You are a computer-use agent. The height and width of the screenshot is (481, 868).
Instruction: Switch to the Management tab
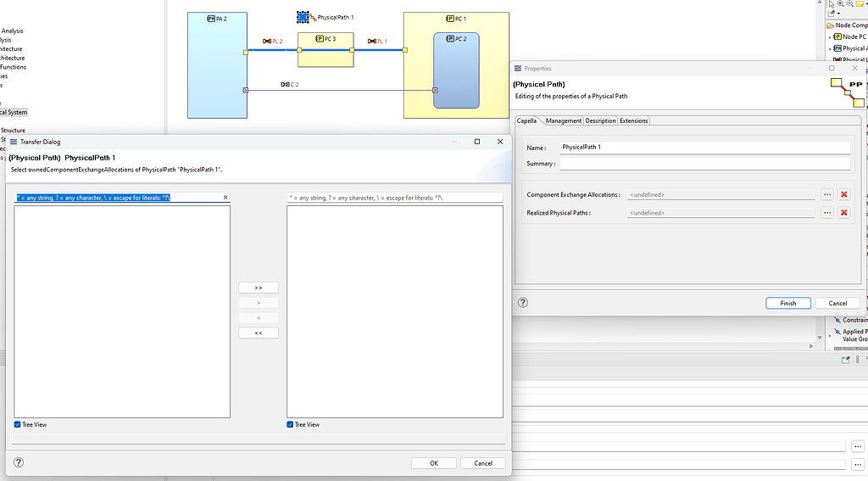tap(564, 120)
